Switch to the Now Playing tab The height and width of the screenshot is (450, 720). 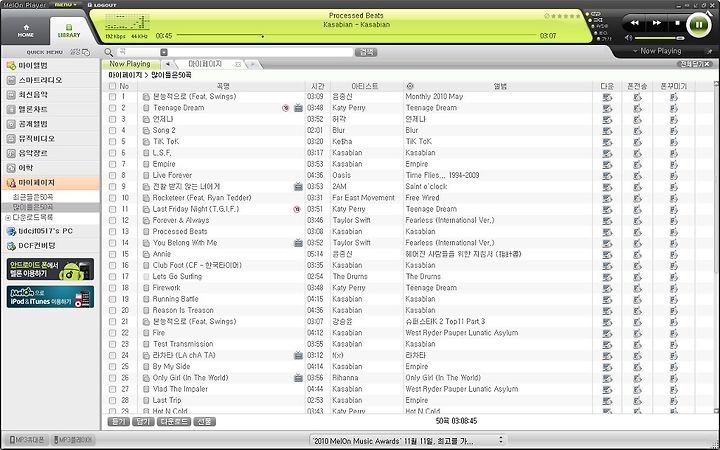click(130, 64)
